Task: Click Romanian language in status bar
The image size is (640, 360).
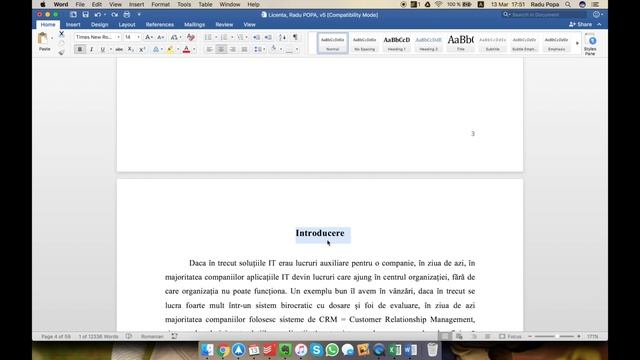Action: pos(152,336)
